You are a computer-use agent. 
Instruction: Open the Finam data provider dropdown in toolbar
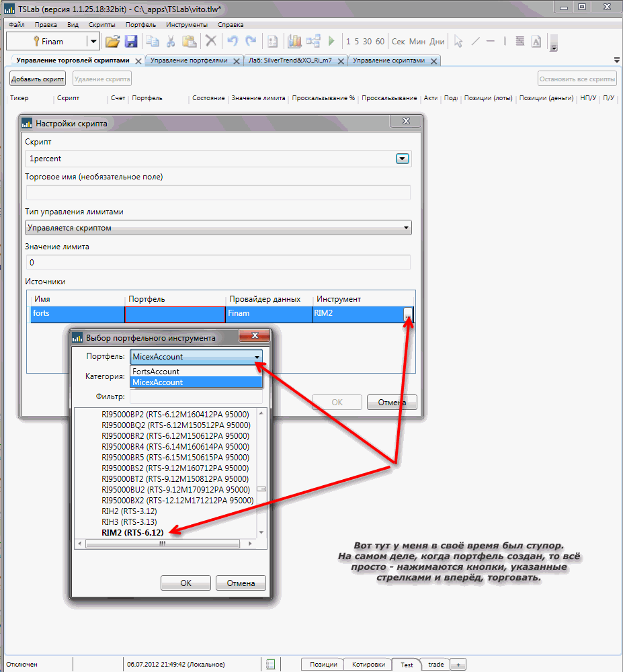click(x=93, y=42)
